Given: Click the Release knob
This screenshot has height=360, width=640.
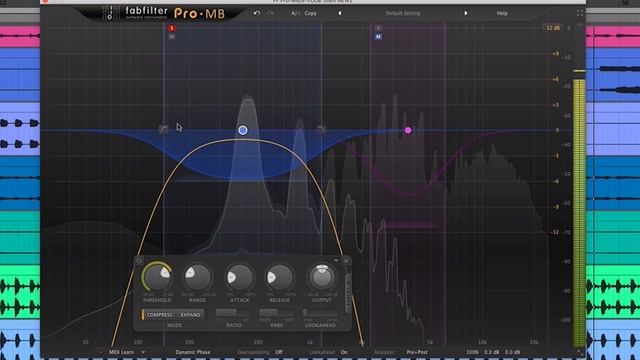Looking at the screenshot, I should pos(280,277).
